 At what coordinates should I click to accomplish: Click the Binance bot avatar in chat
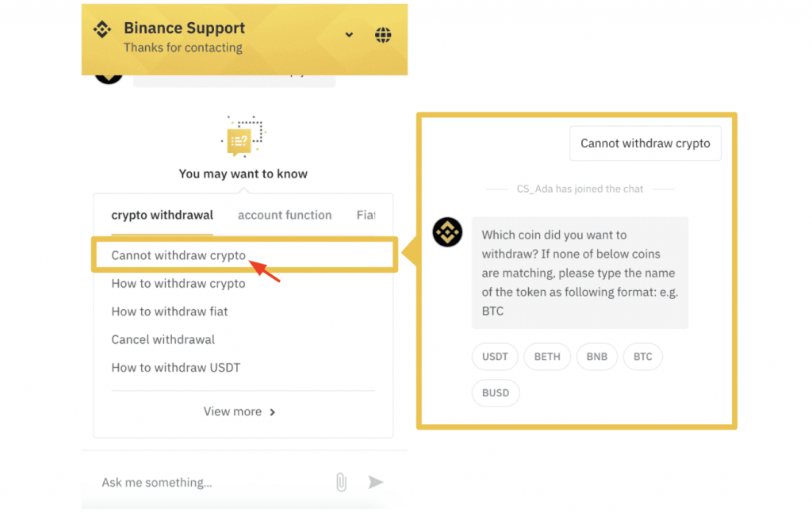tap(447, 232)
